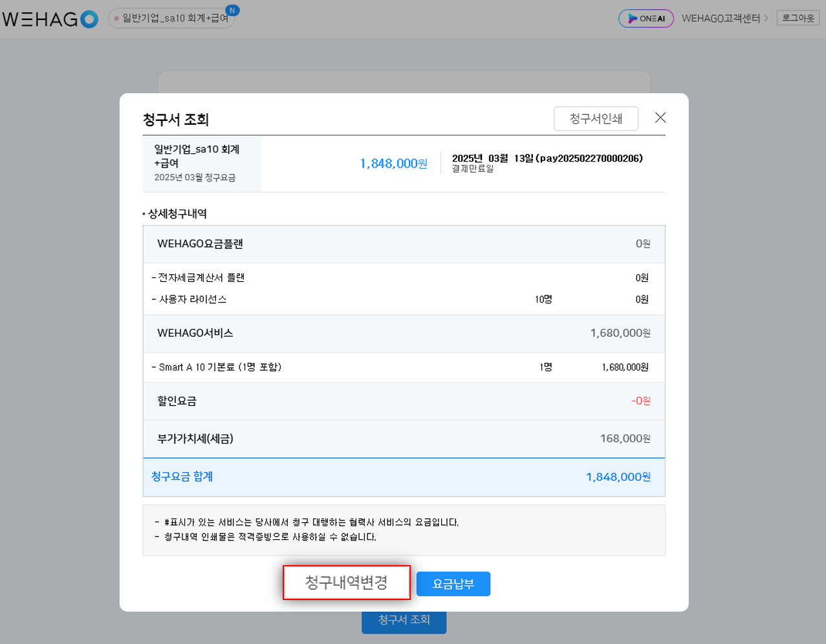Open WEHAGO고객센터 link
Screen dimensions: 826x644
[x=721, y=18]
